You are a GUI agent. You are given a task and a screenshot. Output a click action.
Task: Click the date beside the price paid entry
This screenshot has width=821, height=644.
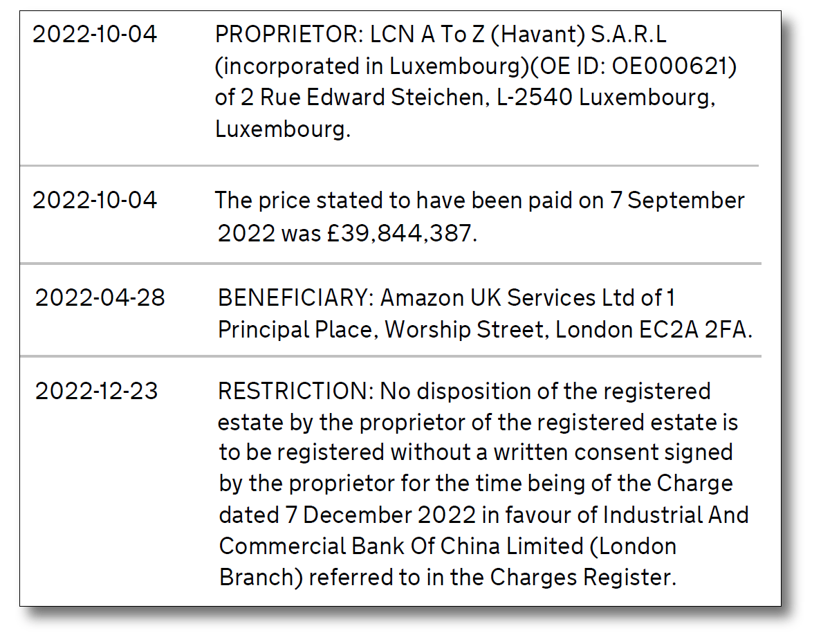pyautogui.click(x=95, y=201)
